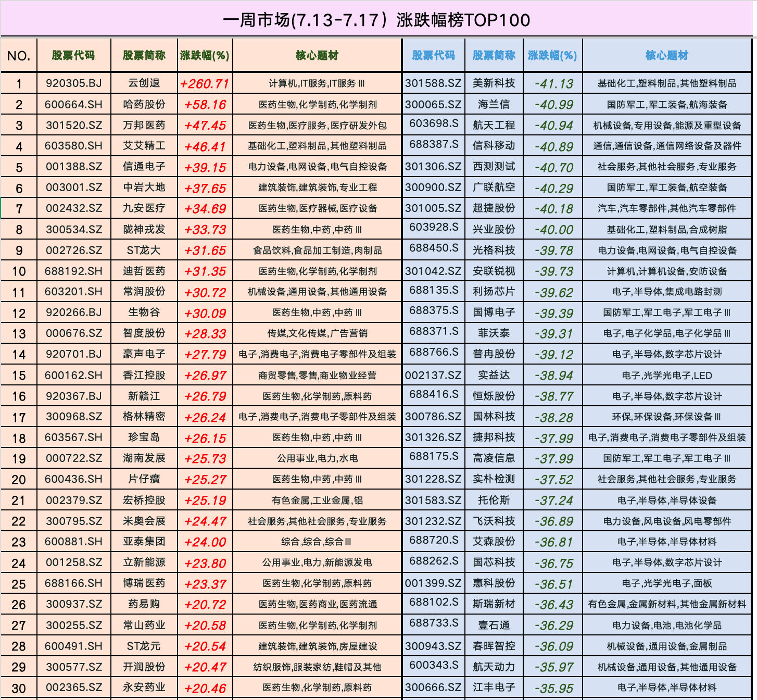Screen dimensions: 757x700
Task: Click the +24.00 gain value
Action: [x=205, y=542]
